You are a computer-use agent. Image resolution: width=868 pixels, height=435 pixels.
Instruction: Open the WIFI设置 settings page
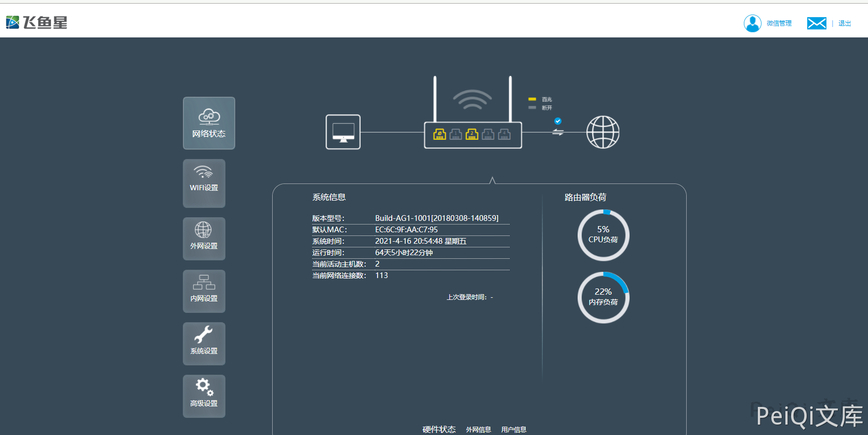204,183
